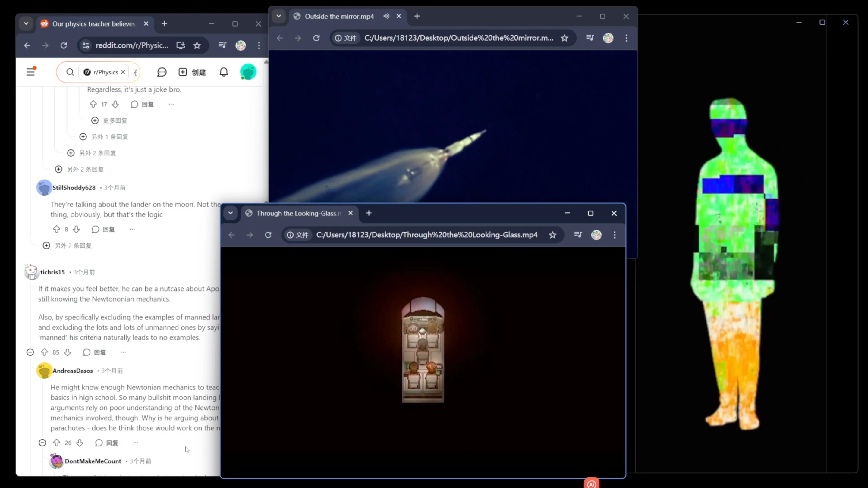Reply to tichris15's comment
Image resolution: width=868 pixels, height=488 pixels.
coord(94,352)
